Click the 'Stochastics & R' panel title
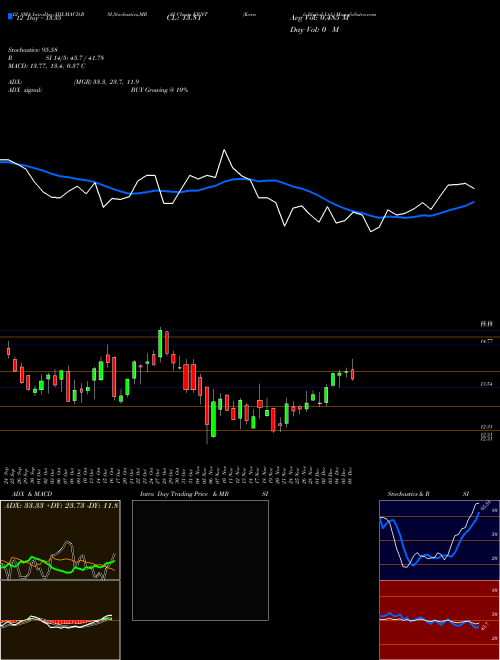This screenshot has width=500, height=660. pyautogui.click(x=409, y=494)
